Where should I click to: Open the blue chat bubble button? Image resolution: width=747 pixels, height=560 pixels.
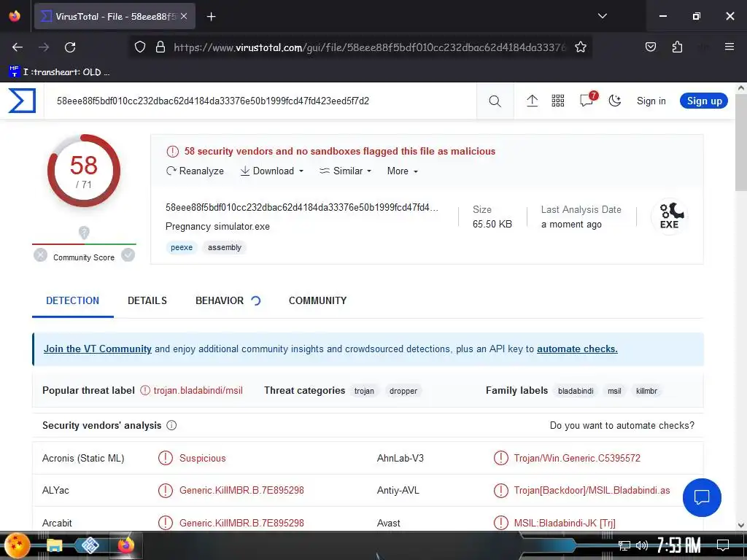pos(702,497)
